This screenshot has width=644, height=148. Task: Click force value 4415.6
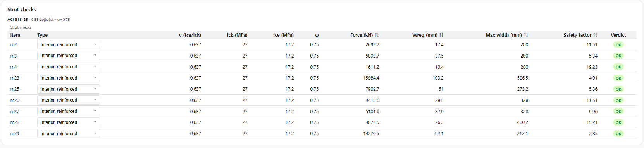[372, 100]
